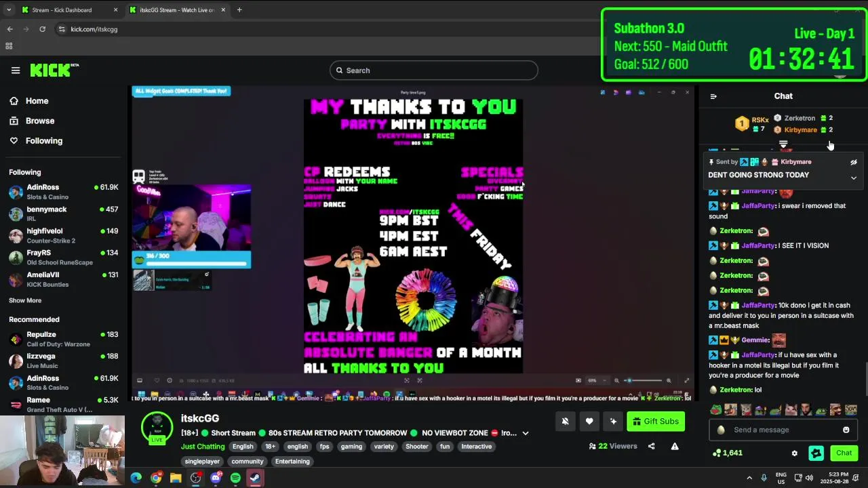Share the stream
The height and width of the screenshot is (488, 868).
pos(651,446)
